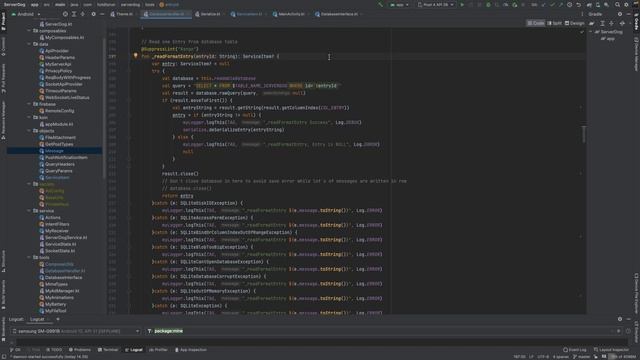Open the Event Log button
The width and height of the screenshot is (640, 360).
coord(575,350)
